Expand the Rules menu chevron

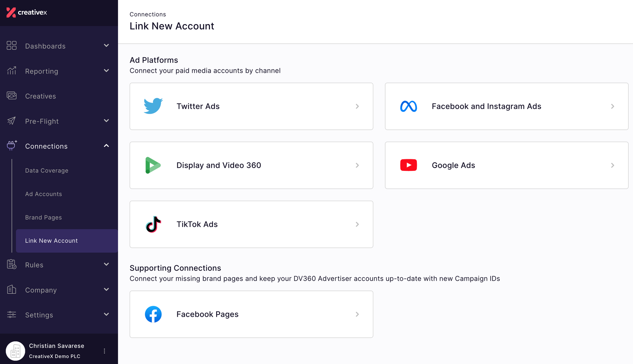pos(106,264)
